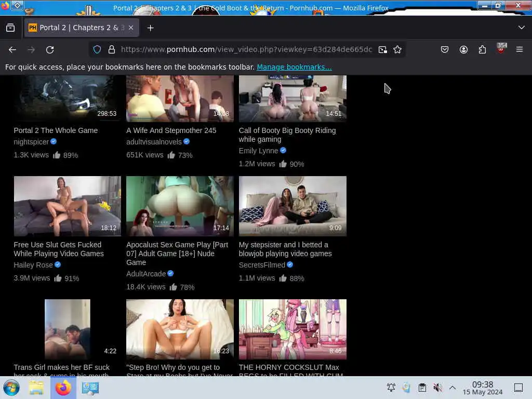This screenshot has height=399, width=532.
Task: Open Firefox View from the tab strip
Action: pyautogui.click(x=10, y=28)
